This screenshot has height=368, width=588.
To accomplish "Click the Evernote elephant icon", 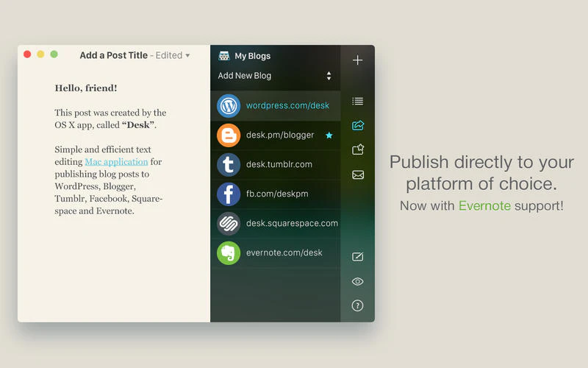I will pos(229,253).
